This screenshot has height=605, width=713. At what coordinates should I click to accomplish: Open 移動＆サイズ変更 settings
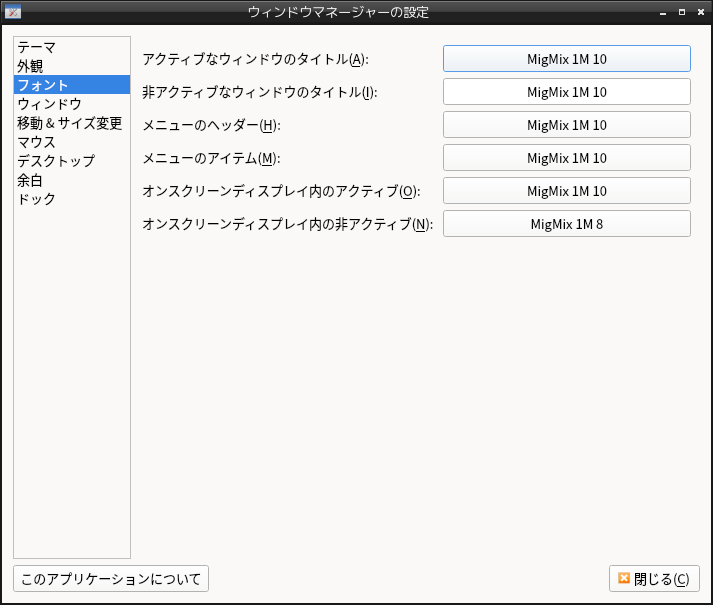click(x=69, y=123)
